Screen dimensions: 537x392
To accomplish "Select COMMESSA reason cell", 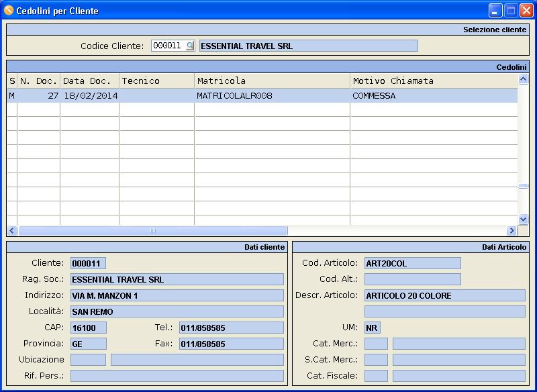I will coord(434,96).
